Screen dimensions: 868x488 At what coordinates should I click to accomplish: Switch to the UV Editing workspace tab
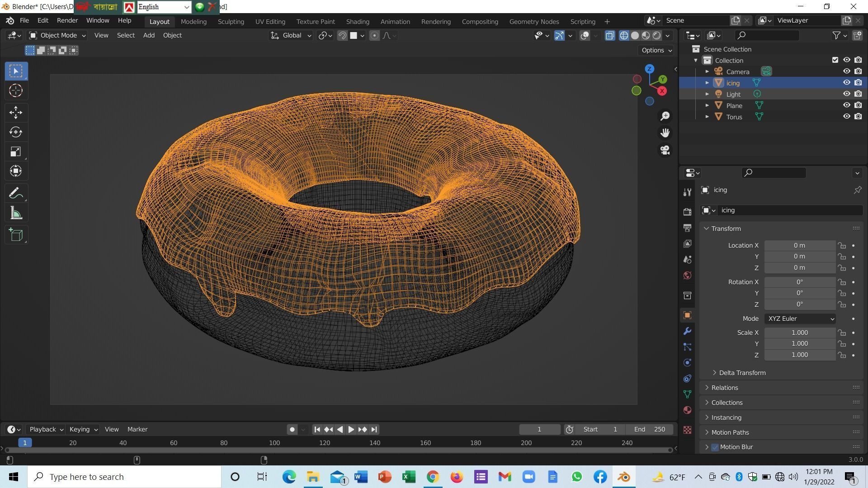pos(270,22)
